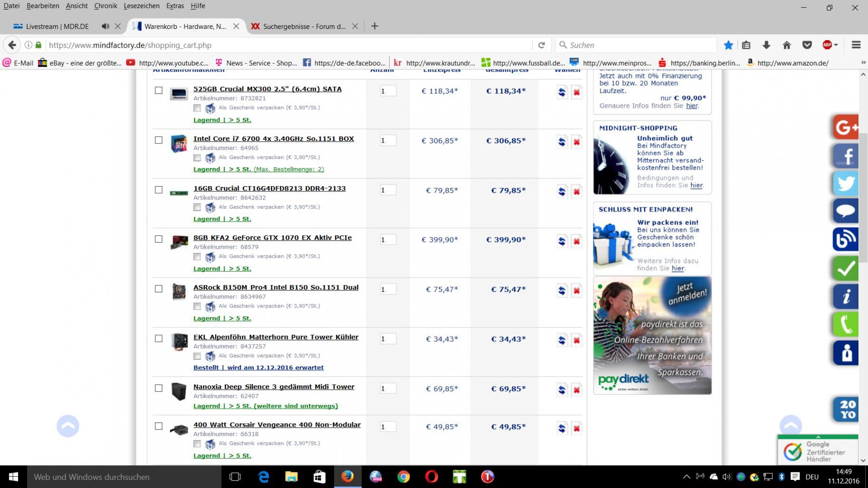Screen dimensions: 868x488
Task: Update quantity for Intel Core i7 6700
Action: tap(562, 142)
